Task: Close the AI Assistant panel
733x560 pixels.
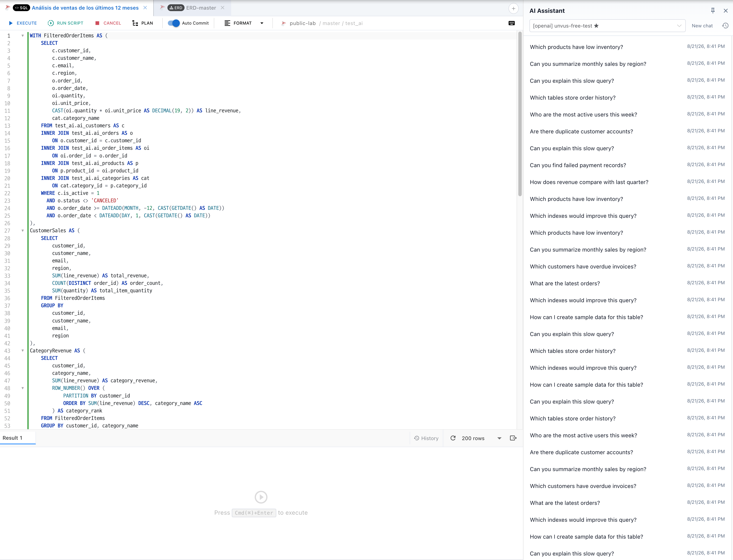Action: [725, 11]
